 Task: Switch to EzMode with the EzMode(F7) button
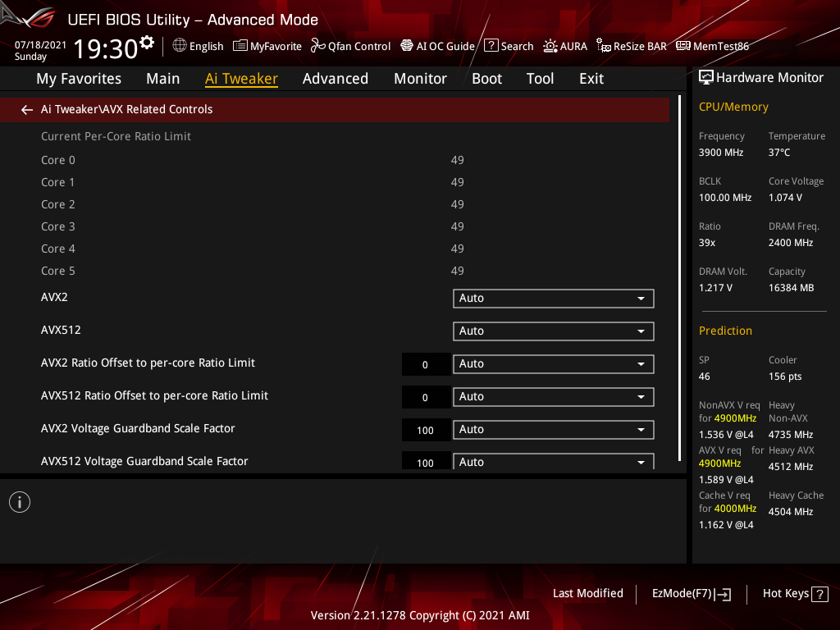(x=691, y=593)
